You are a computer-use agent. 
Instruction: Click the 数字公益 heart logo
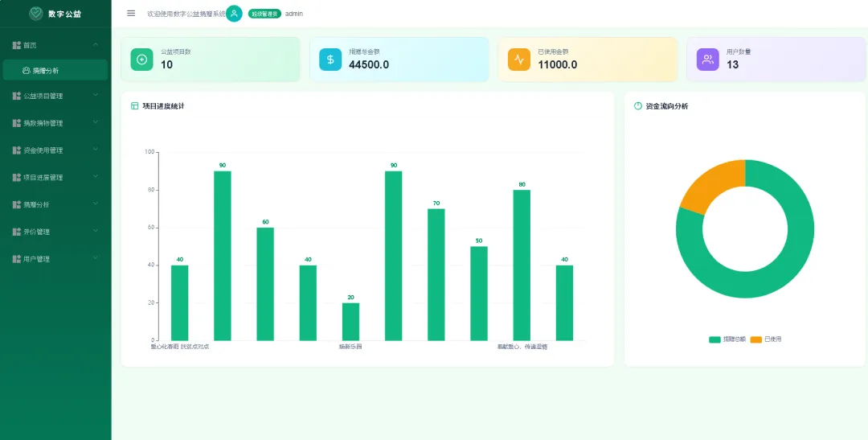[x=36, y=14]
